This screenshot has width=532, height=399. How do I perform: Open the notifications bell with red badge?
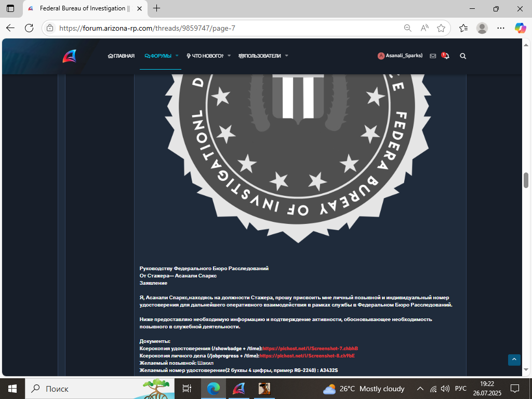pyautogui.click(x=445, y=56)
